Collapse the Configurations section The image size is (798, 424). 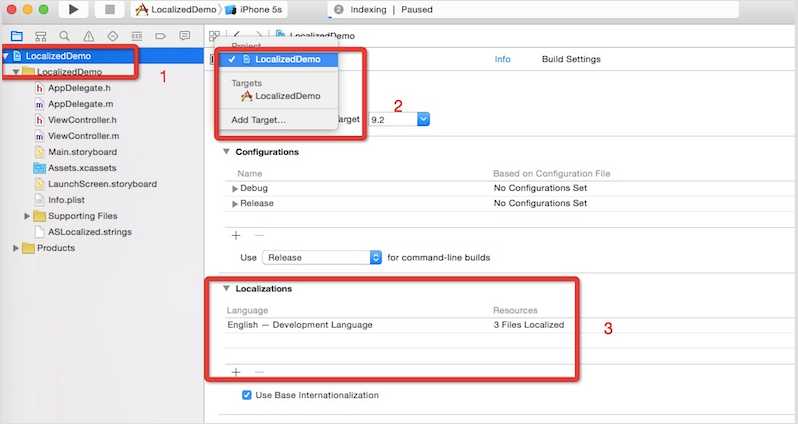coord(226,152)
